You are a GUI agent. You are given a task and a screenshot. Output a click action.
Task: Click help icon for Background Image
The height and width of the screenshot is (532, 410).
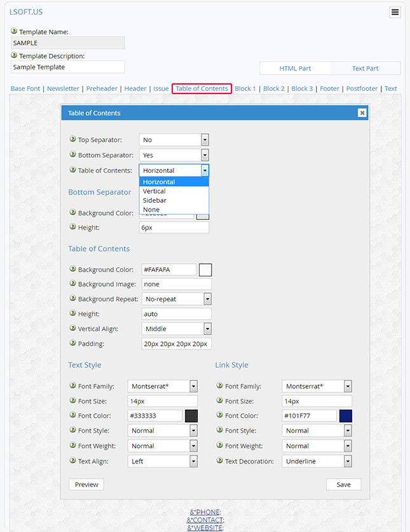72,283
